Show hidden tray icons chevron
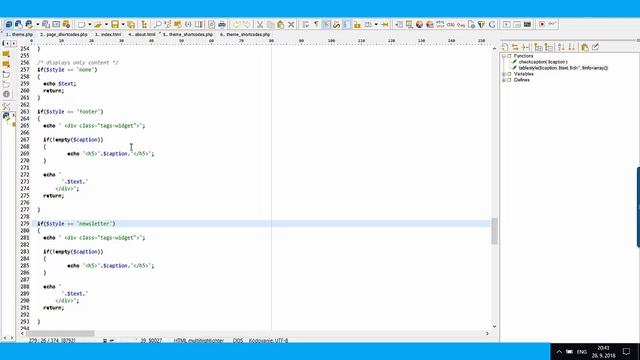 [x=559, y=352]
